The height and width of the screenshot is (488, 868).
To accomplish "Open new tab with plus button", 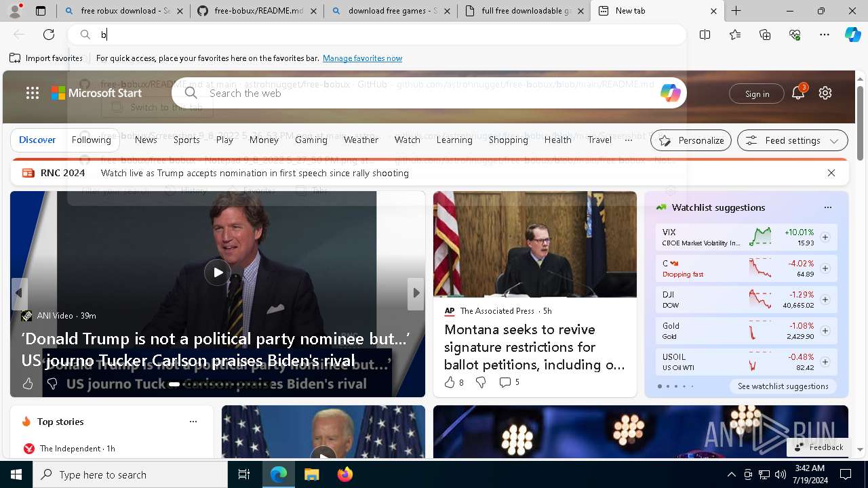I will [x=736, y=11].
